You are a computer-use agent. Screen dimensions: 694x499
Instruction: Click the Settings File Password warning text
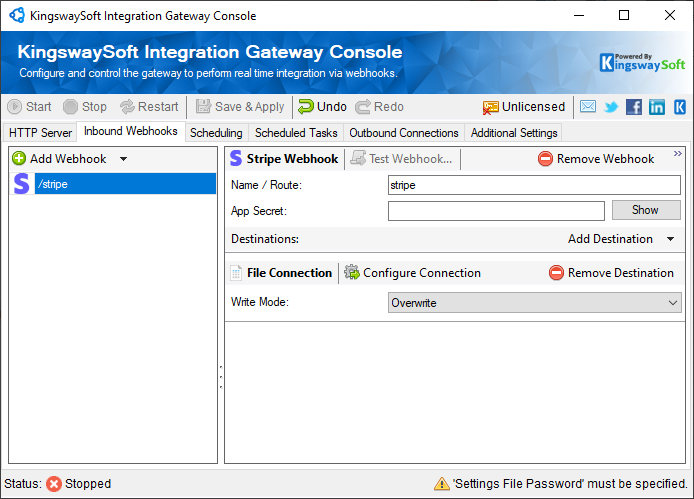coord(570,484)
